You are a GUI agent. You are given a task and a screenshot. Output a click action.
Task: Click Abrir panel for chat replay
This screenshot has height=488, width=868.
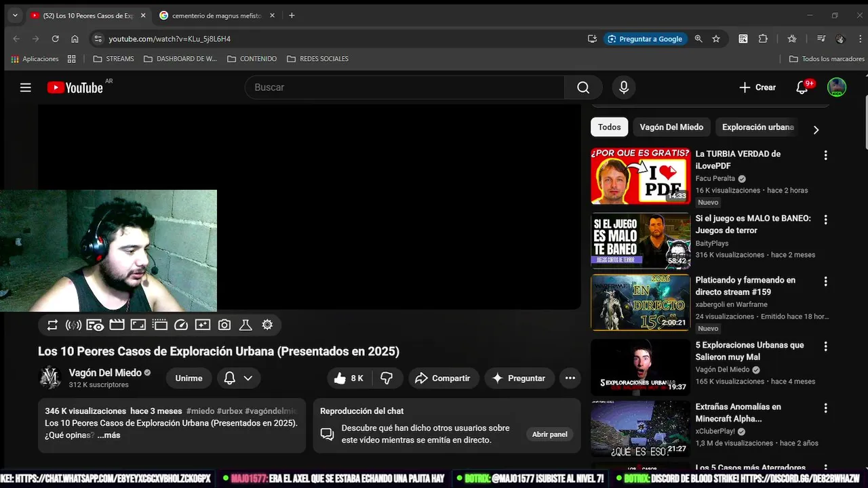[x=549, y=434]
